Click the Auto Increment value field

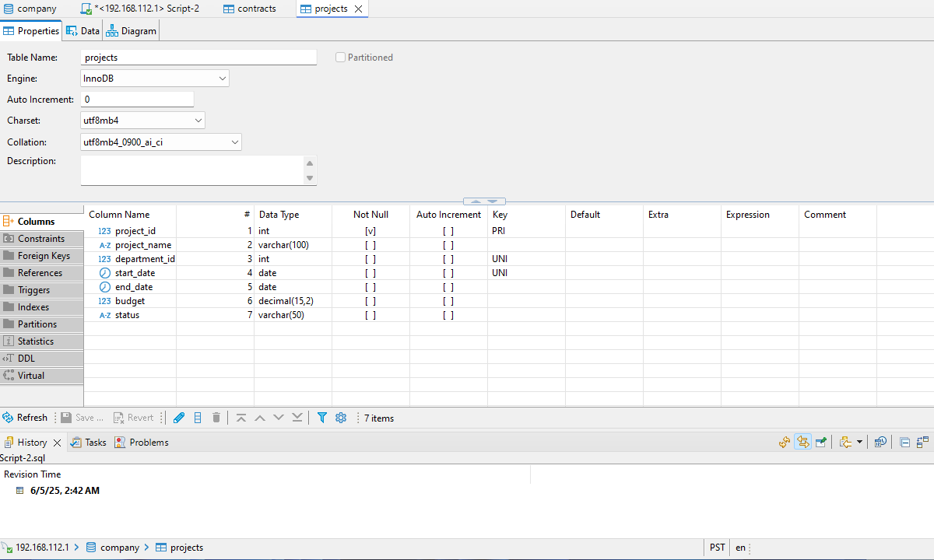click(x=137, y=100)
